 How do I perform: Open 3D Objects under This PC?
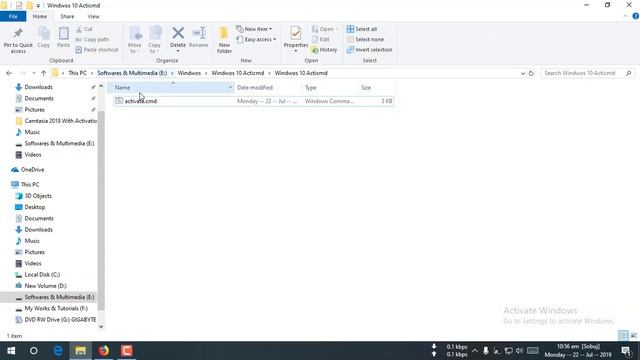point(38,196)
